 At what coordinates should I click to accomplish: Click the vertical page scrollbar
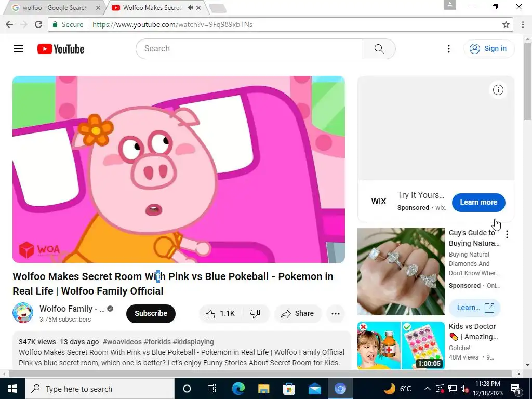click(527, 82)
